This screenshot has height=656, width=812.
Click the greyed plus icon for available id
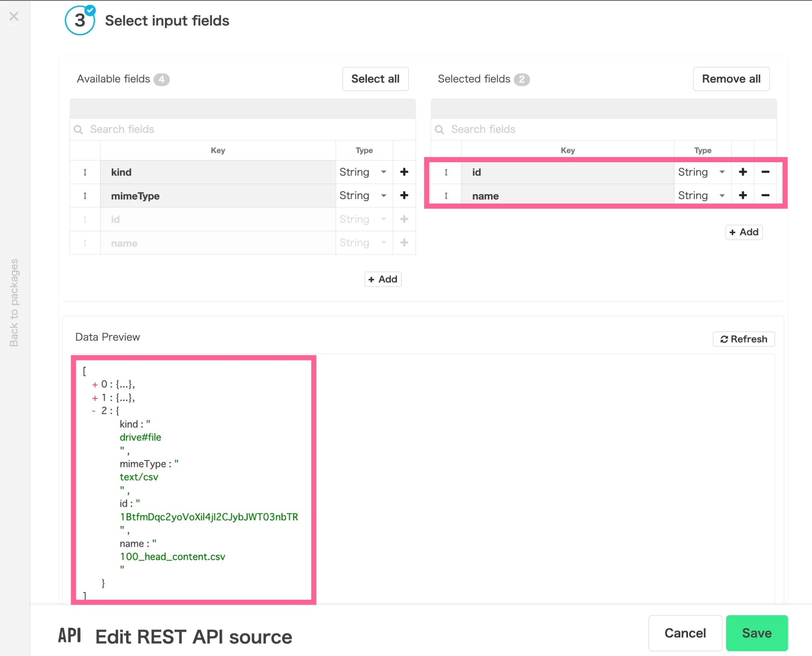[404, 219]
